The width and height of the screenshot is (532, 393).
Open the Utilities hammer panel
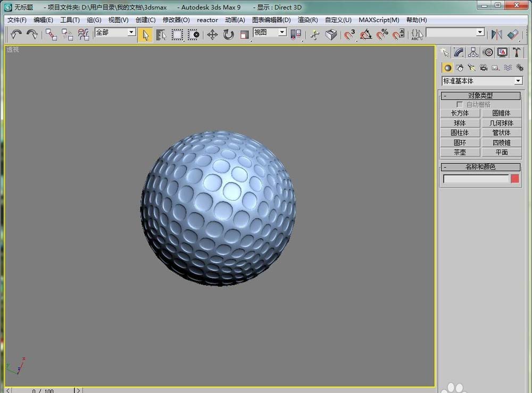pyautogui.click(x=516, y=52)
